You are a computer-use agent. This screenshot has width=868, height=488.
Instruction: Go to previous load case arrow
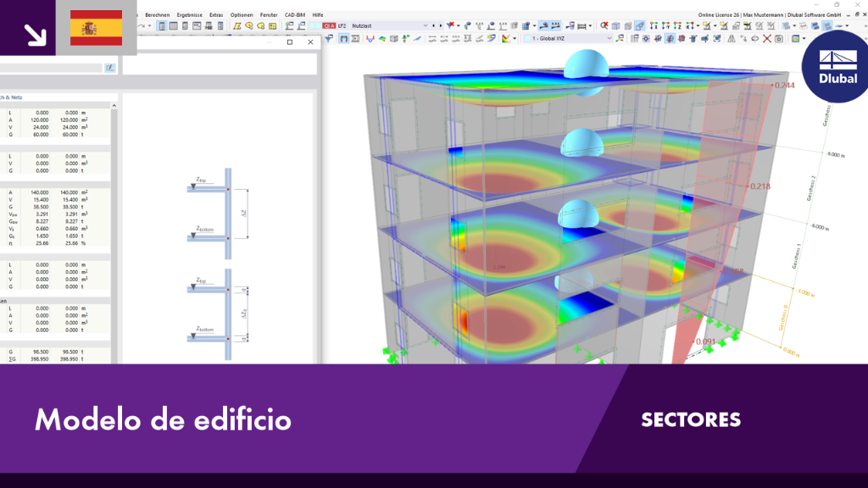(x=433, y=25)
